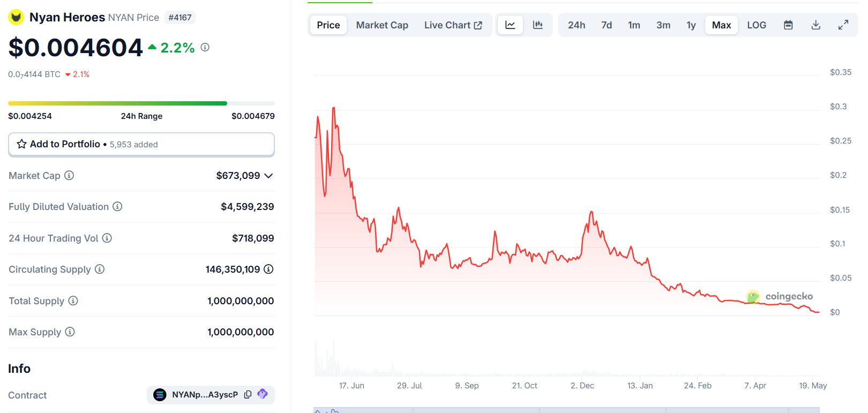
Task: Click the #4167 rank badge
Action: 180,18
